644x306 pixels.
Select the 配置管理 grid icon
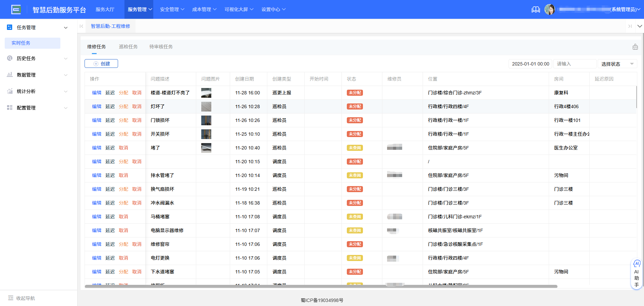click(10, 107)
